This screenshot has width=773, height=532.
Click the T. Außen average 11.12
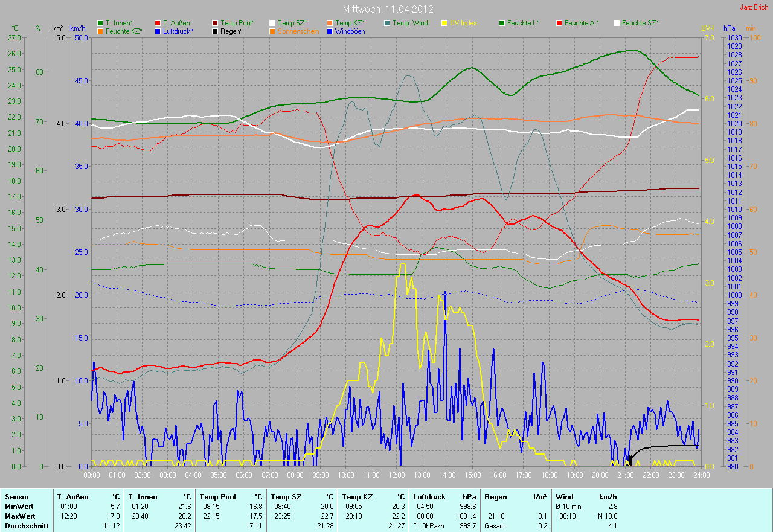click(112, 526)
